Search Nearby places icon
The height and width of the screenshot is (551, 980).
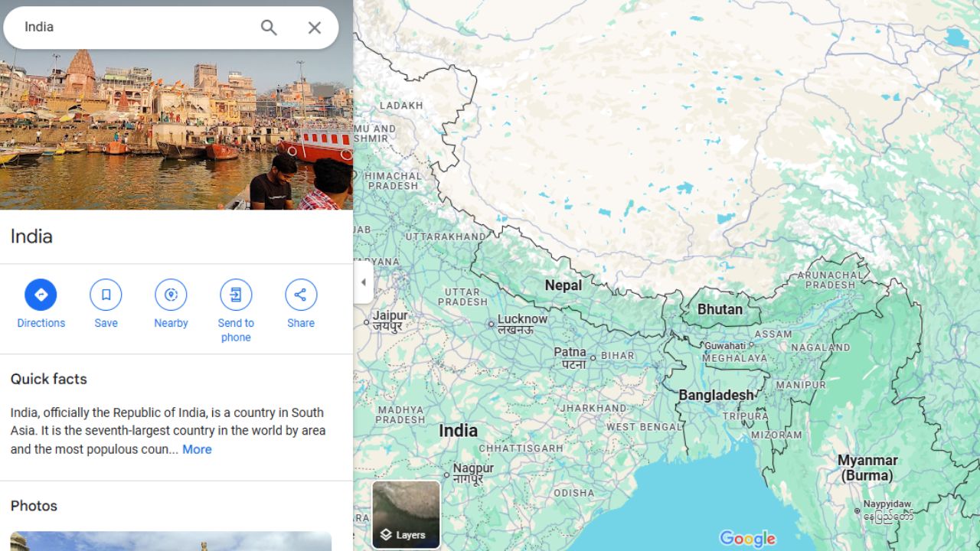click(x=171, y=295)
